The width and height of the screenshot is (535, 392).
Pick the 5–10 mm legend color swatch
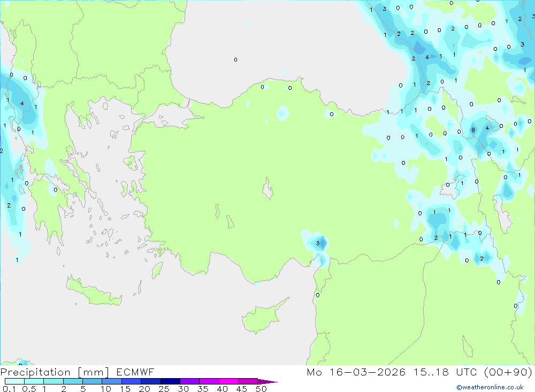pyautogui.click(x=92, y=381)
